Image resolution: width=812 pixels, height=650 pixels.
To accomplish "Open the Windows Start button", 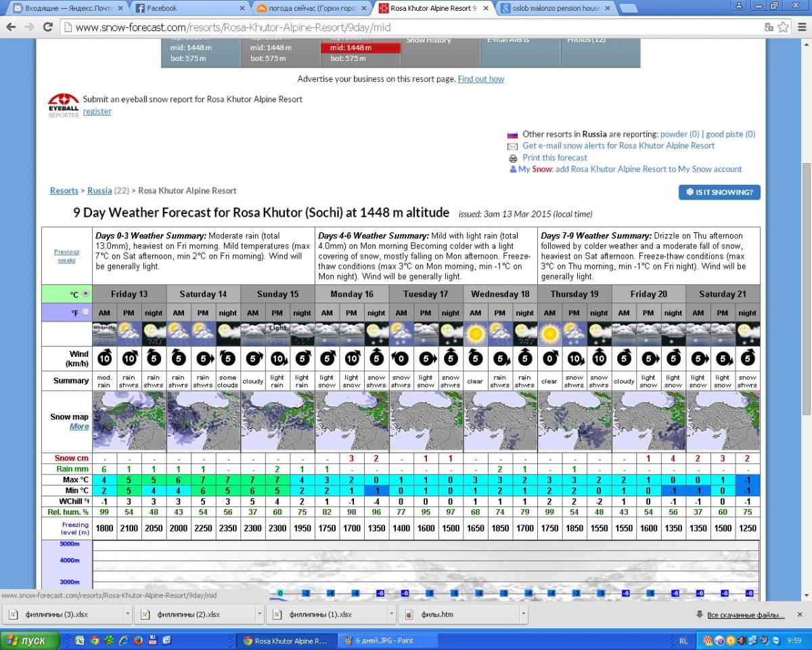I will point(28,641).
